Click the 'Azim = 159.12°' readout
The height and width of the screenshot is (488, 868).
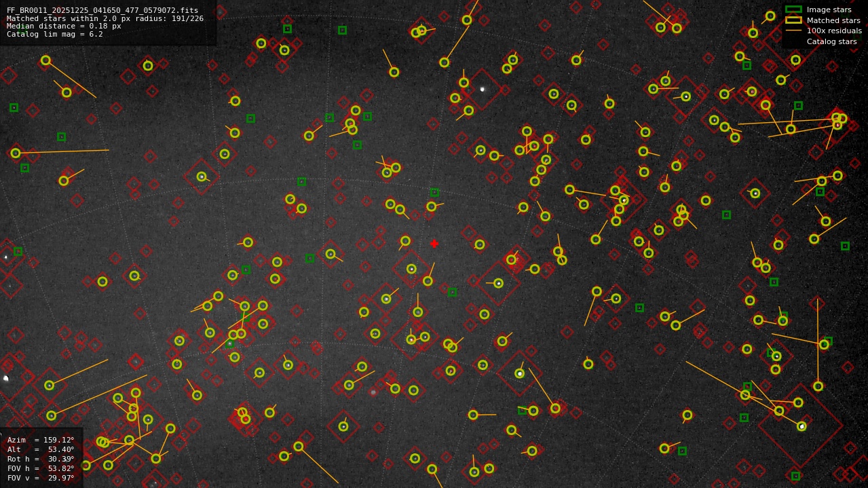[x=41, y=440]
